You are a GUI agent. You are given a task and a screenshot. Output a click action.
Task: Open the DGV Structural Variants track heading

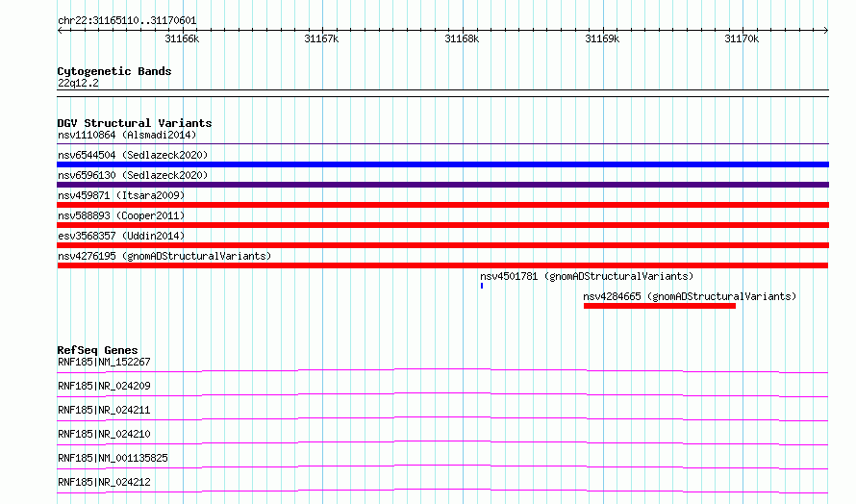(135, 123)
